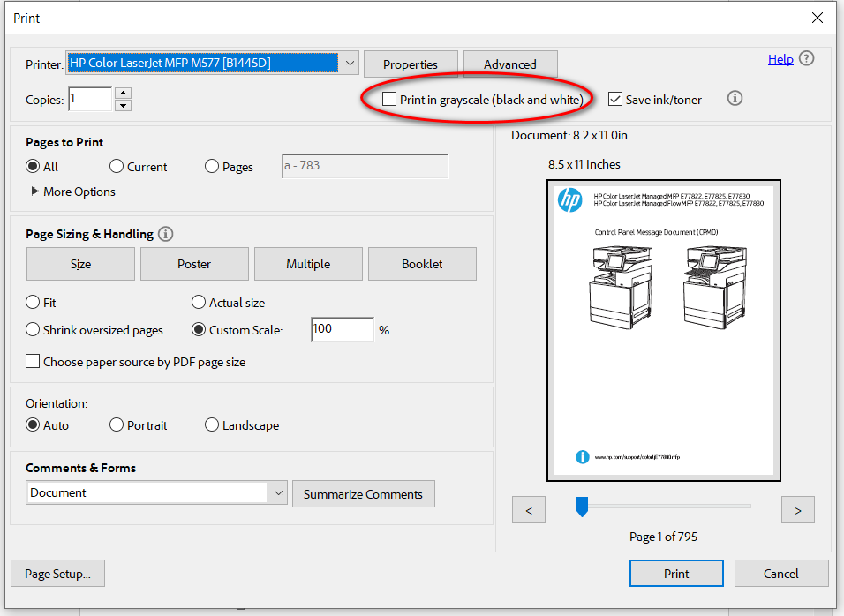The height and width of the screenshot is (616, 844).
Task: Check Choose paper source by PDF page size
Action: pyautogui.click(x=33, y=361)
